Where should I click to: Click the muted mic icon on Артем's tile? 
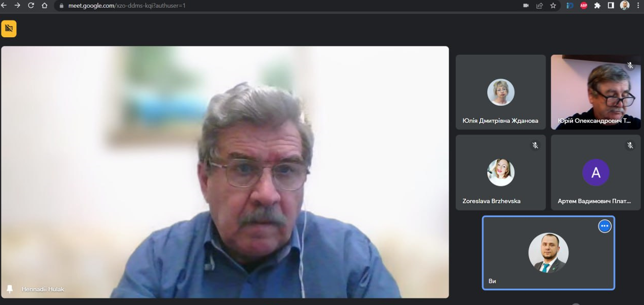coord(630,146)
